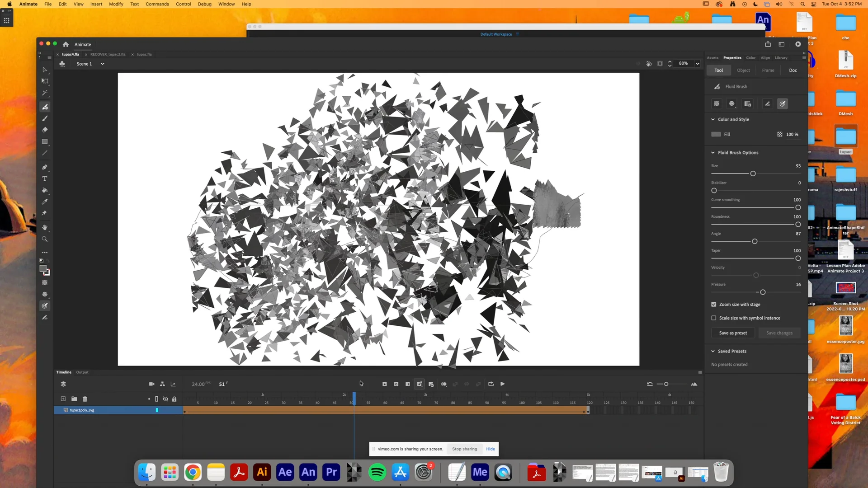Image resolution: width=868 pixels, height=488 pixels.
Task: Select the Hand tool
Action: click(x=45, y=227)
